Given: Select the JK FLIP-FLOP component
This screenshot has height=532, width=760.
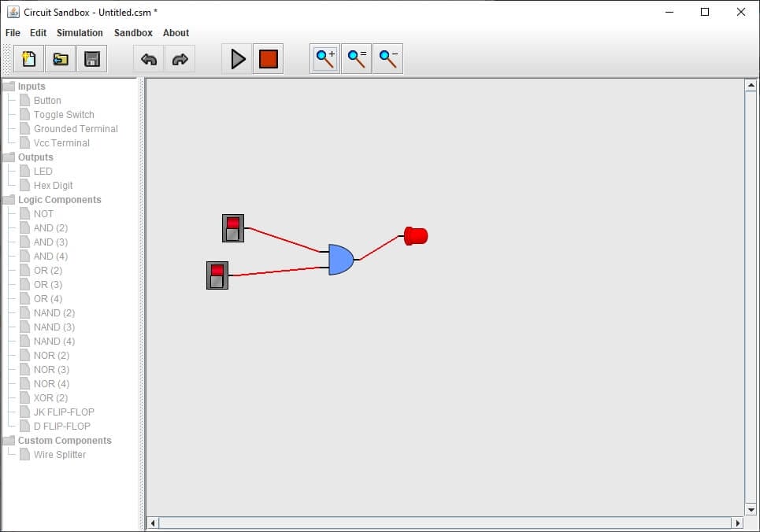Looking at the screenshot, I should (x=62, y=412).
